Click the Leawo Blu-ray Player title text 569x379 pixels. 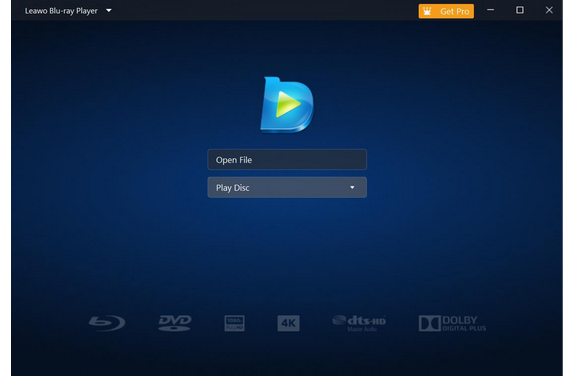tap(61, 11)
